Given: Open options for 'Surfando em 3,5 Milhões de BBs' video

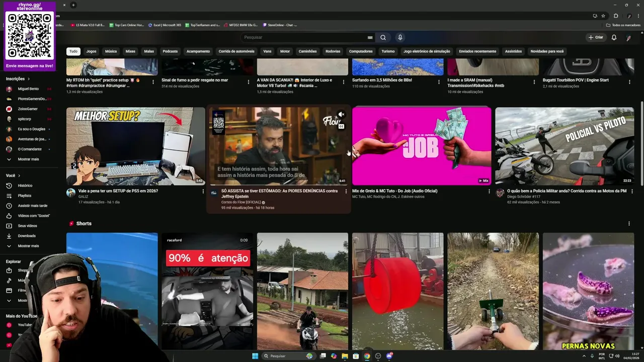Looking at the screenshot, I should 439,81.
